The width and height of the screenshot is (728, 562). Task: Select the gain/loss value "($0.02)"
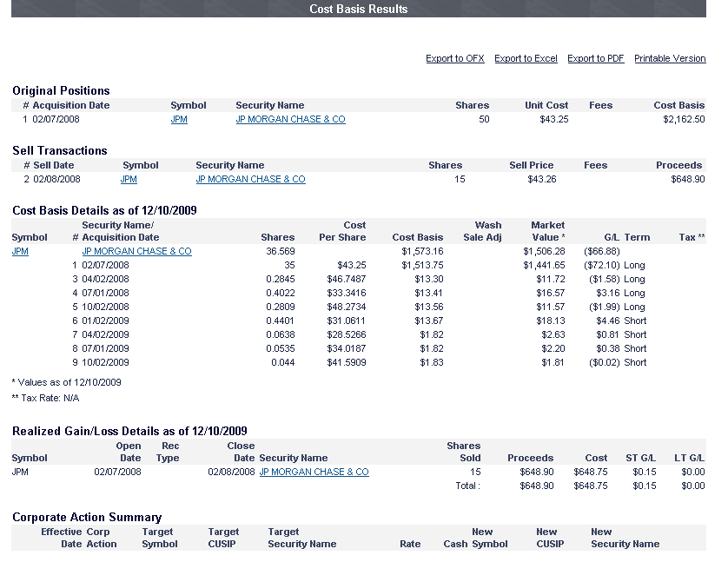pos(605,362)
